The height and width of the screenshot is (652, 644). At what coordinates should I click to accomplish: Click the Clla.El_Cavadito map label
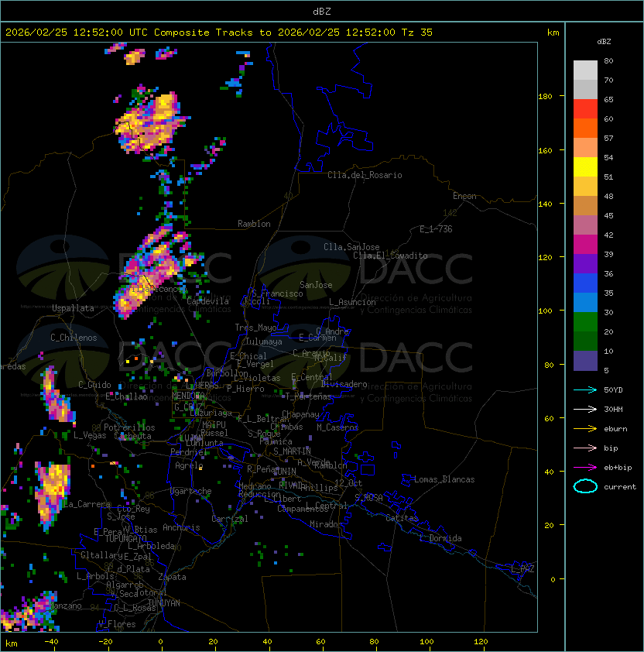[x=390, y=256]
